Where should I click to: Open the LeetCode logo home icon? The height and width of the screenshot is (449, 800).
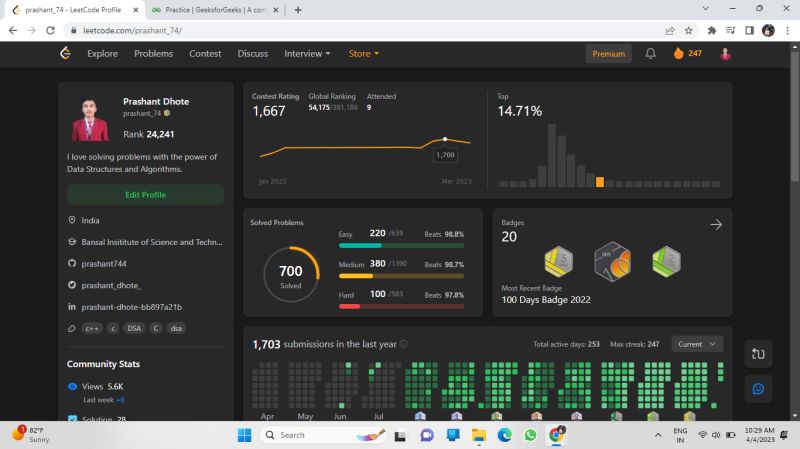(65, 53)
